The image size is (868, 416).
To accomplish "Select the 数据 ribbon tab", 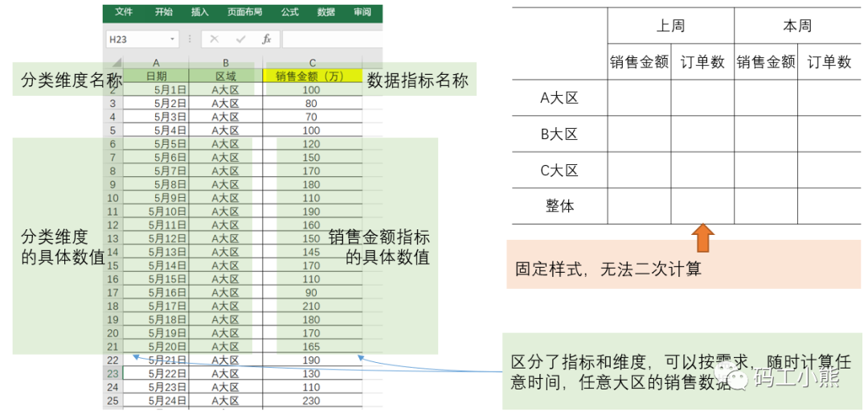I will (326, 12).
